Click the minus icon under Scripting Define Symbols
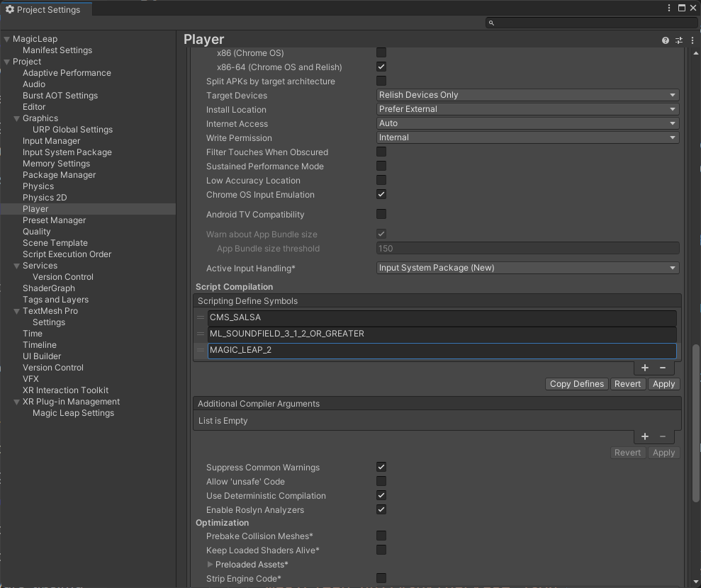Viewport: 701px width, 588px height. click(663, 368)
